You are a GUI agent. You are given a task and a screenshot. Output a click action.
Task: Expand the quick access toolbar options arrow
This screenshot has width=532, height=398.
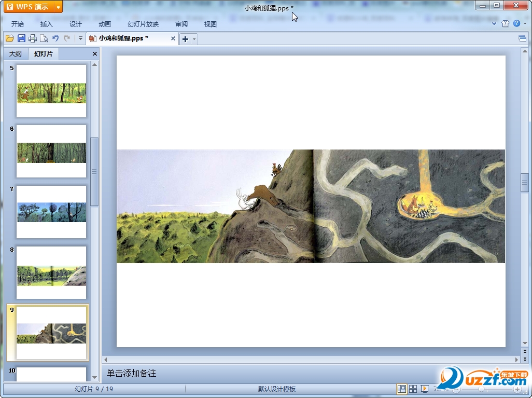pyautogui.click(x=80, y=38)
